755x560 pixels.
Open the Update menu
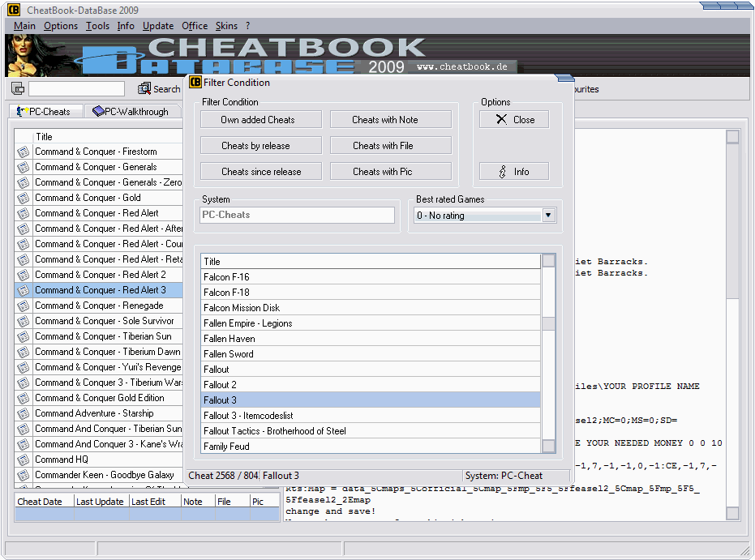158,26
